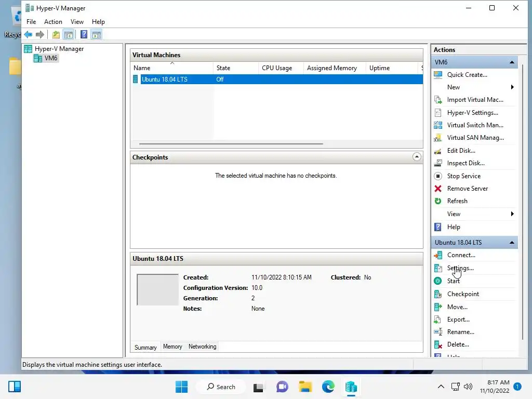
Task: Open File Explorer from the taskbar
Action: (x=305, y=387)
